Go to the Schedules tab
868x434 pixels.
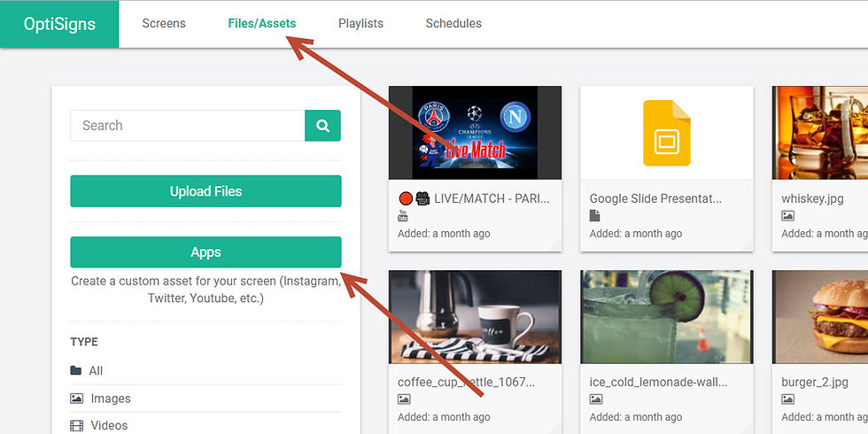tap(453, 24)
